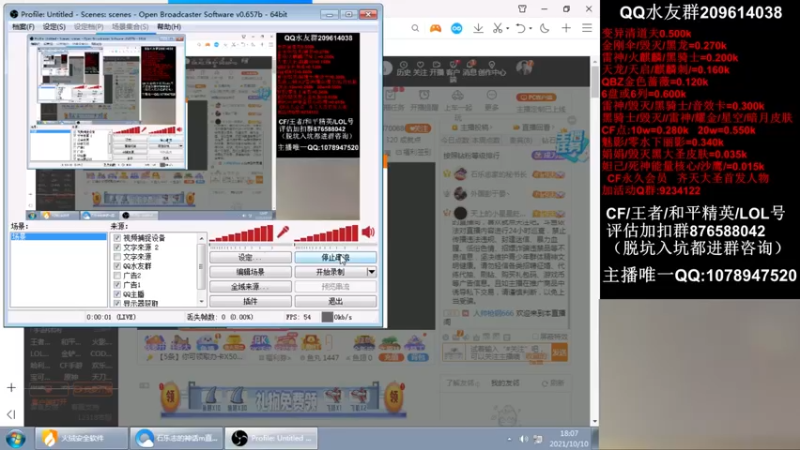Click the 全域来源... global sources button
Image resolution: width=800 pixels, height=450 pixels.
[250, 287]
